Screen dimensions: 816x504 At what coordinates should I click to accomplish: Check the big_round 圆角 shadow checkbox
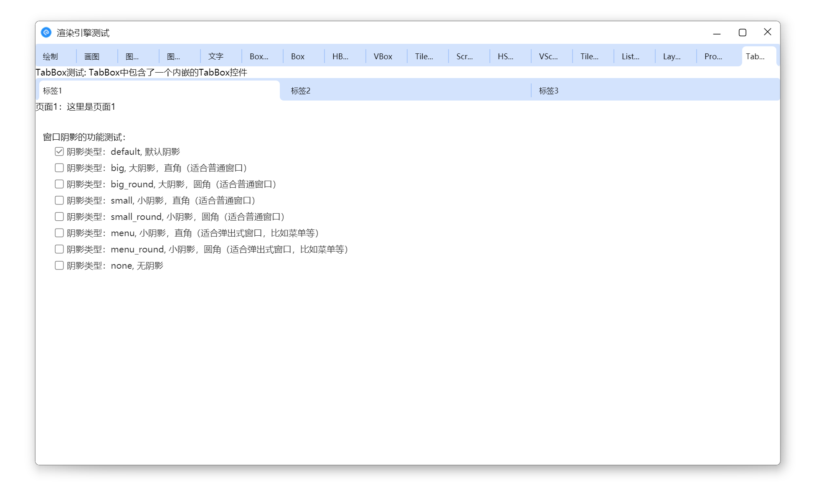[x=59, y=184]
